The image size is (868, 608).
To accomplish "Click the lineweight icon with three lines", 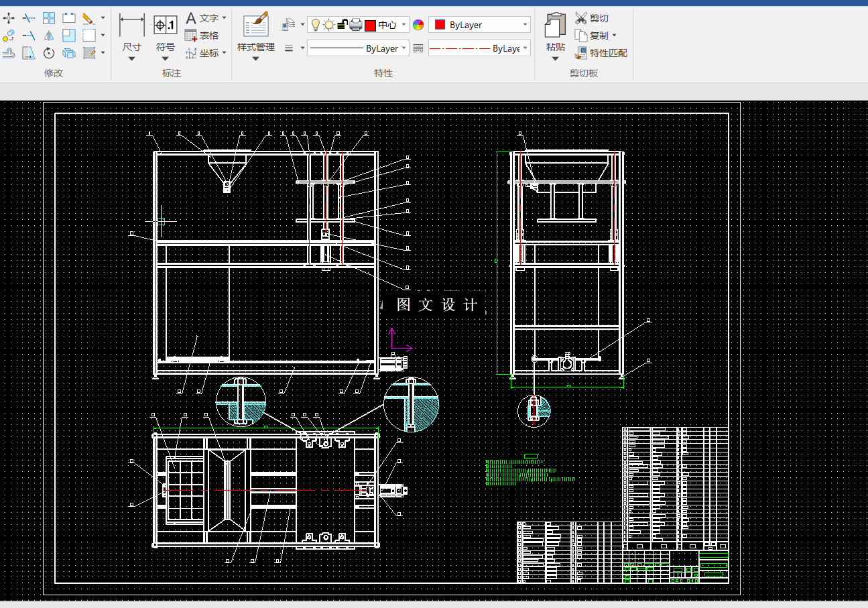I will pos(289,48).
